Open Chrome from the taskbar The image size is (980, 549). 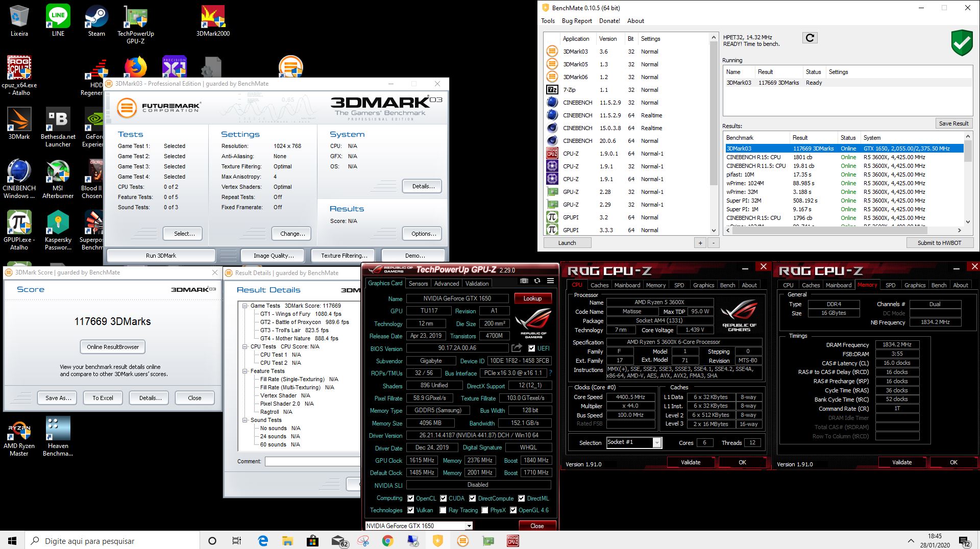pyautogui.click(x=387, y=541)
